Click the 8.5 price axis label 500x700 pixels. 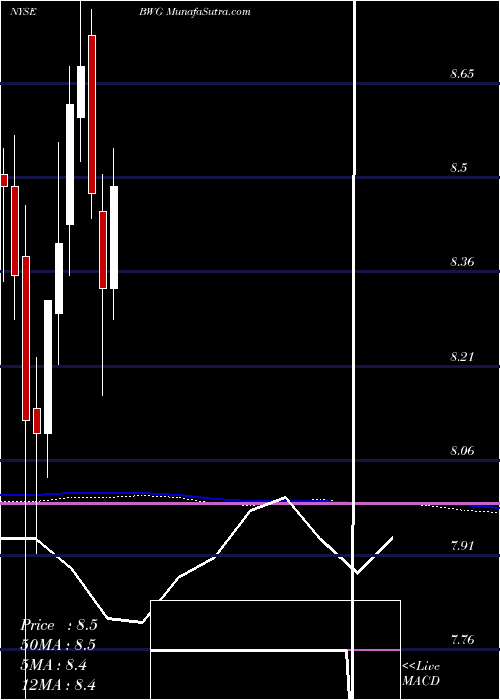[459, 168]
